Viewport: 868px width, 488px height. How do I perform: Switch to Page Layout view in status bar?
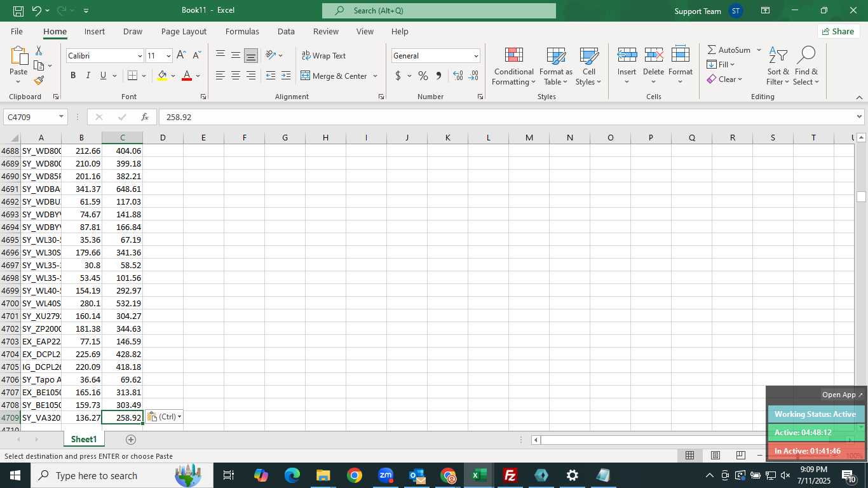tap(715, 456)
